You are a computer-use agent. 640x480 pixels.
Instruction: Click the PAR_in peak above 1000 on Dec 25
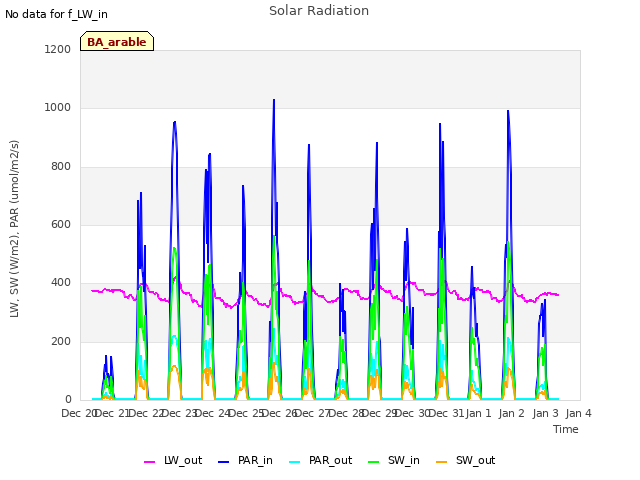point(274,100)
